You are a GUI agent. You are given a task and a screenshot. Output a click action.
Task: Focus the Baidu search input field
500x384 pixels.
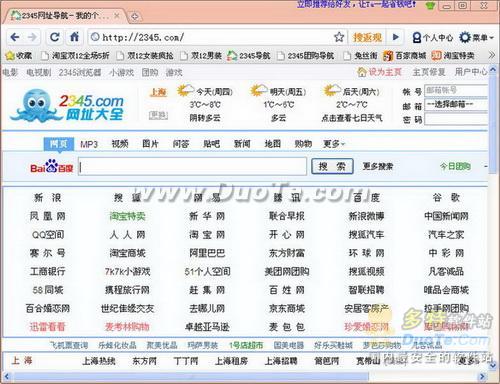click(x=192, y=166)
